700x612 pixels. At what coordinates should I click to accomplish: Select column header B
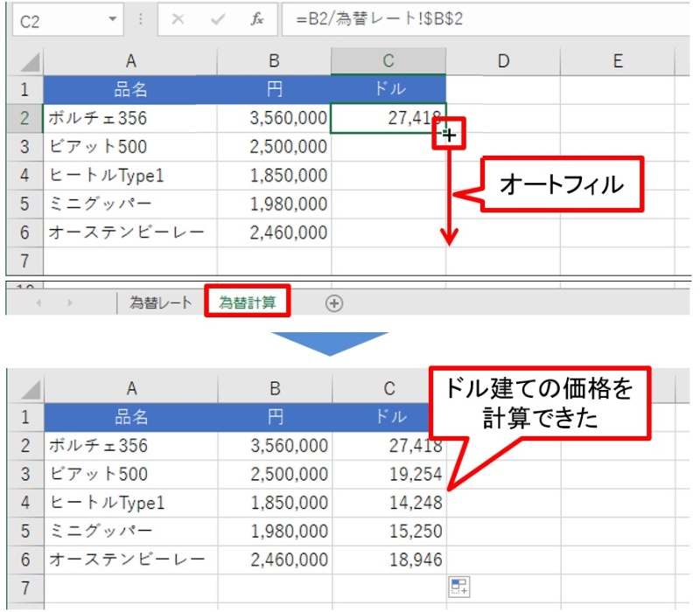(x=274, y=61)
